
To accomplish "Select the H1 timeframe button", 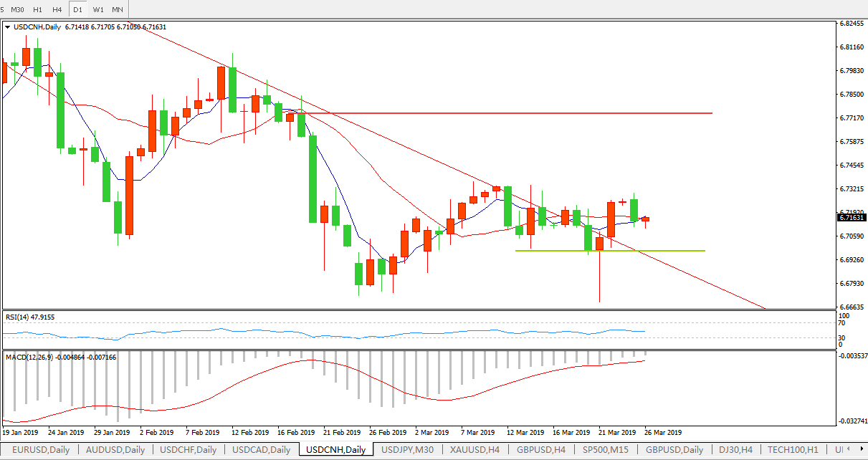I will click(38, 9).
